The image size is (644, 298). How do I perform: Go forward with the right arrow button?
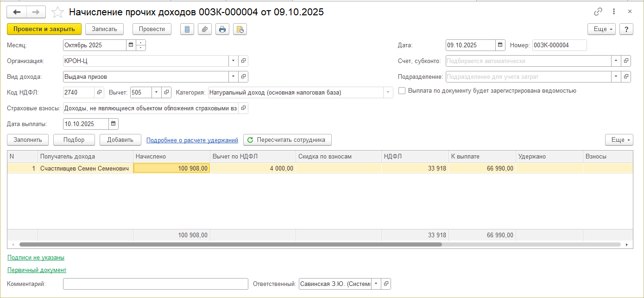pyautogui.click(x=36, y=12)
